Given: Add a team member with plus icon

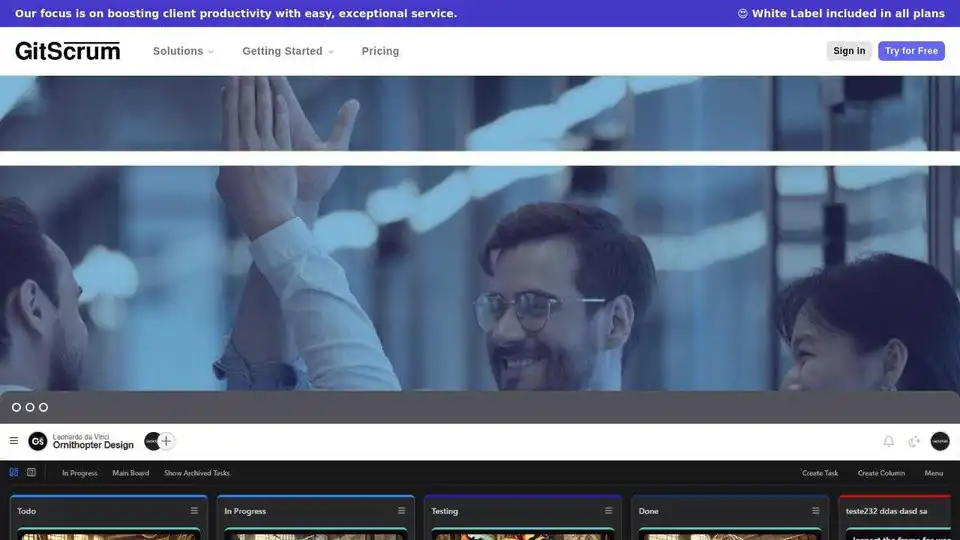Looking at the screenshot, I should coord(166,441).
